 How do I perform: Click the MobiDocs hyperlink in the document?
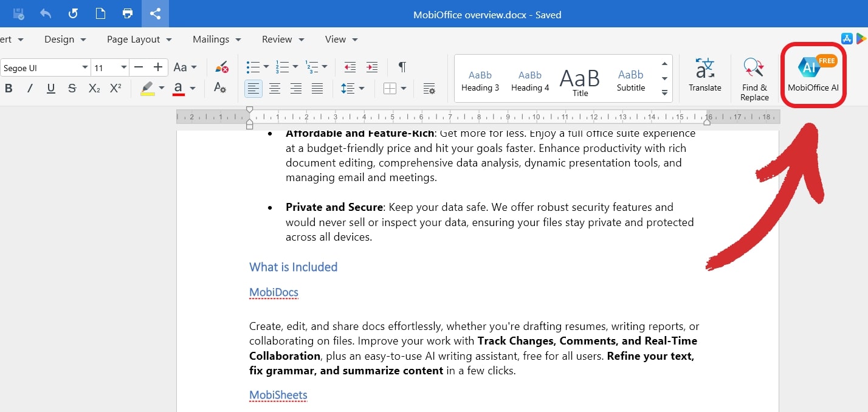(x=274, y=292)
